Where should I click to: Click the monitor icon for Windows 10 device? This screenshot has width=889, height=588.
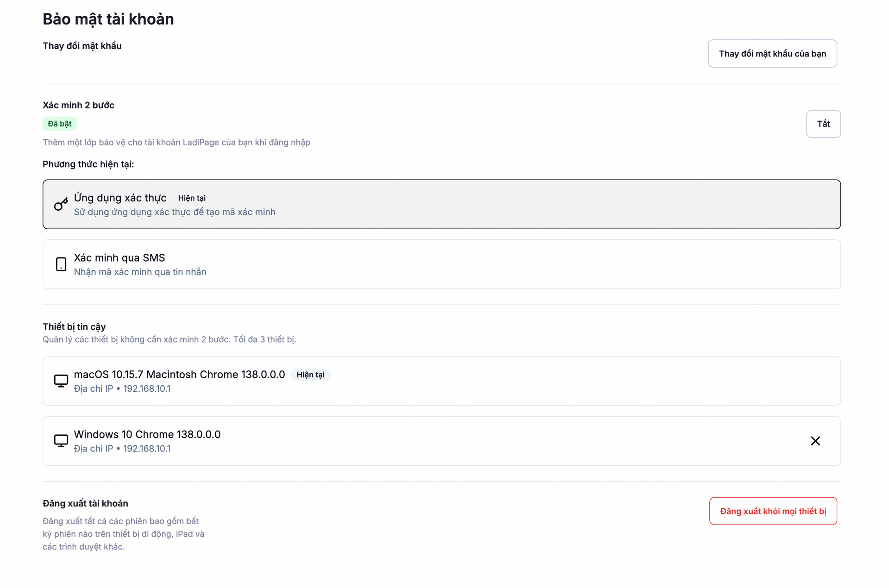pos(61,441)
